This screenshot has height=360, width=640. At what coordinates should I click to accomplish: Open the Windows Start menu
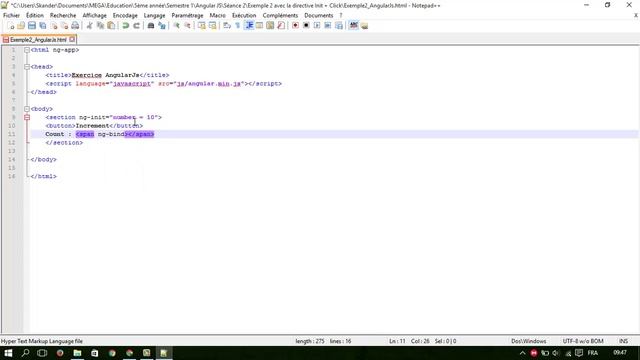click(8, 353)
